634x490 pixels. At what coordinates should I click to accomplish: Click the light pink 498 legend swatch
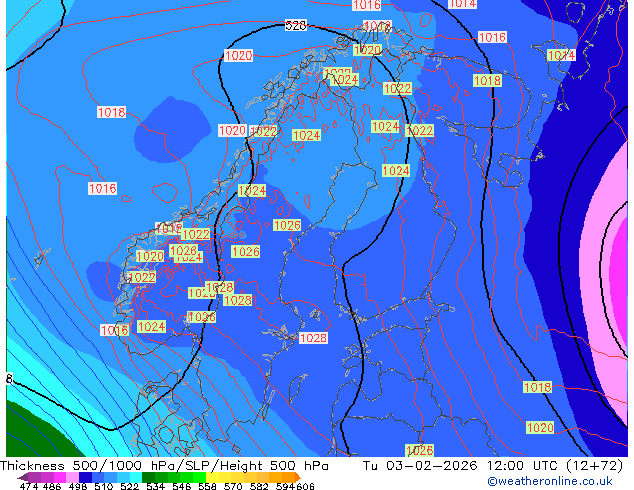click(72, 477)
